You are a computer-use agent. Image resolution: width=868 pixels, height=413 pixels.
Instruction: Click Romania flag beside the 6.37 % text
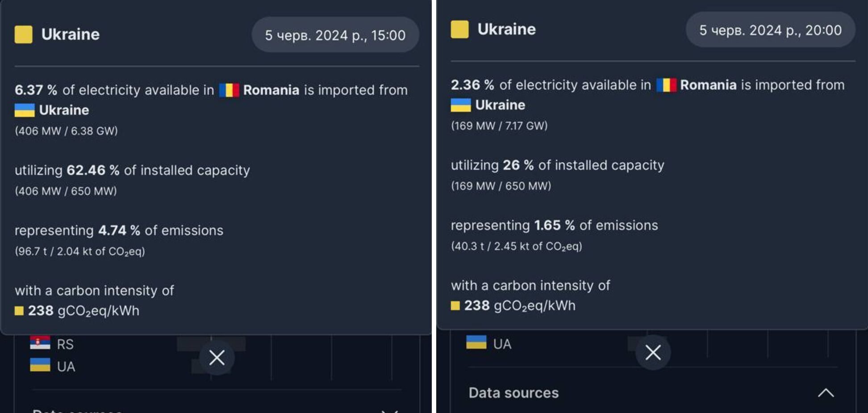click(229, 90)
